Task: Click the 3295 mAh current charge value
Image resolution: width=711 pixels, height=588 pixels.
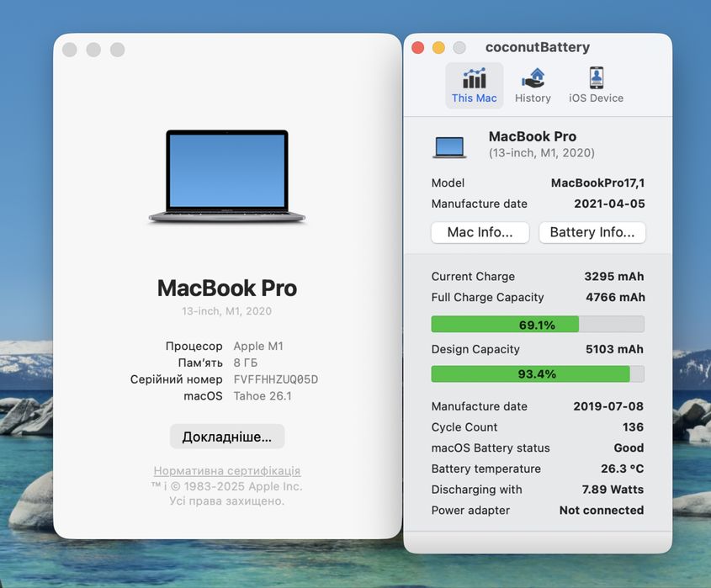Action: 614,276
